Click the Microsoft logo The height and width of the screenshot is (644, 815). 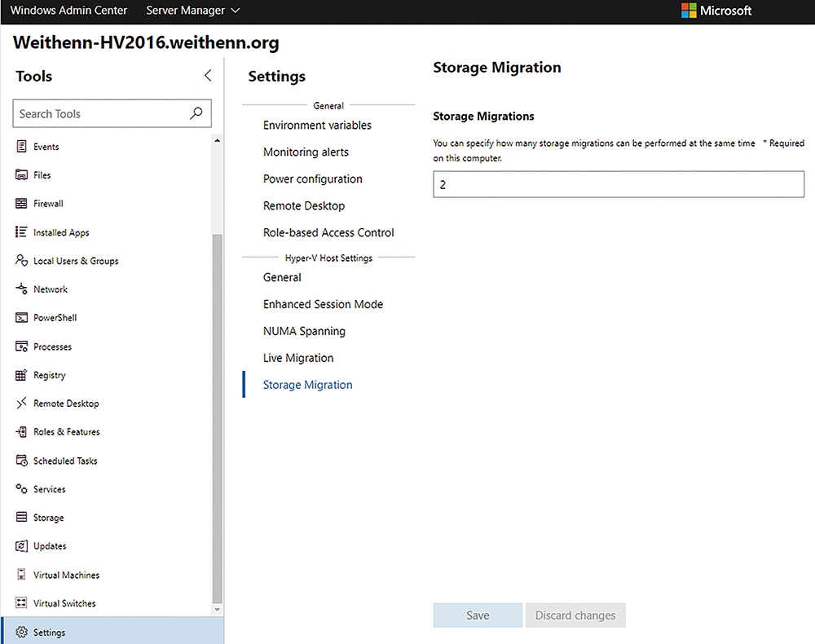[x=716, y=11]
